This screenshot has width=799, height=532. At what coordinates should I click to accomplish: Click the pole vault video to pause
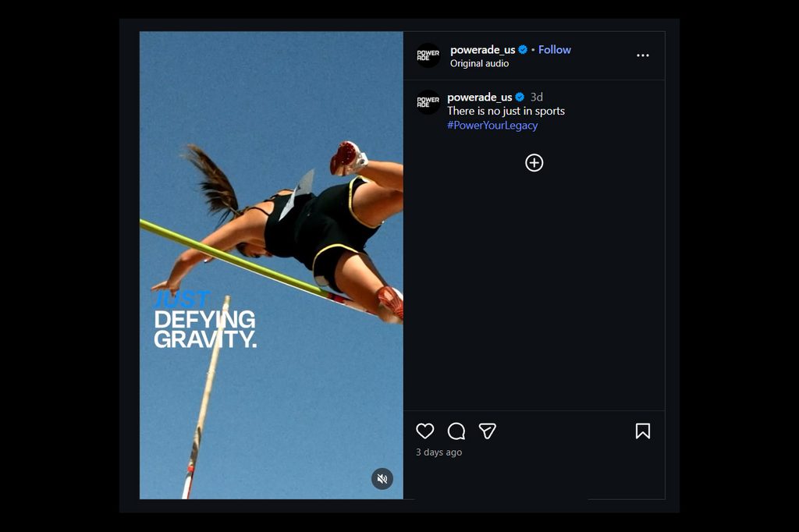point(271,265)
